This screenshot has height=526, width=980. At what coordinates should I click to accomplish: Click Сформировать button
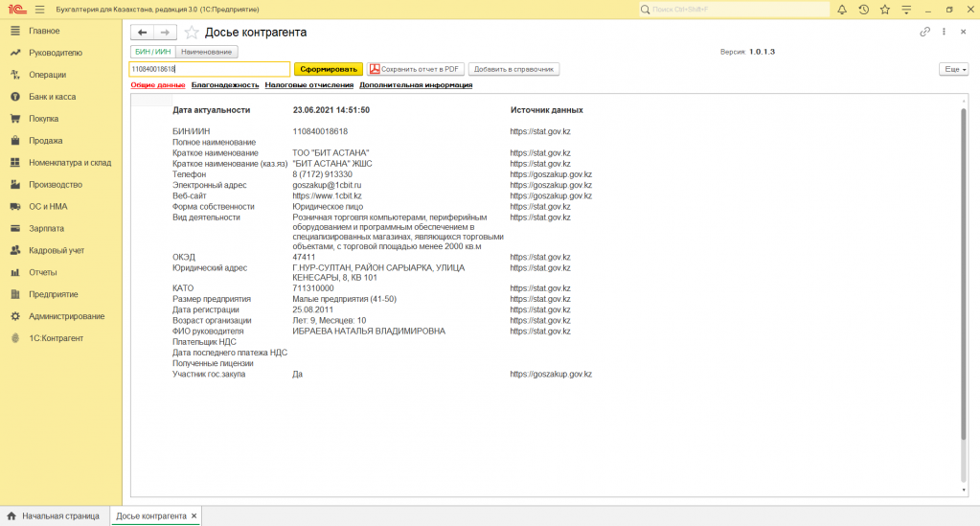coord(329,69)
